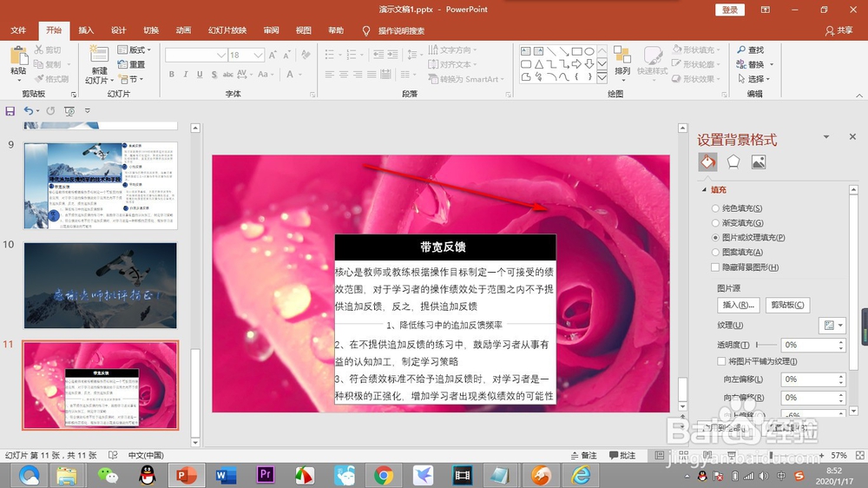Image resolution: width=868 pixels, height=488 pixels.
Task: Toggle Underline formatting icon
Action: pyautogui.click(x=200, y=74)
